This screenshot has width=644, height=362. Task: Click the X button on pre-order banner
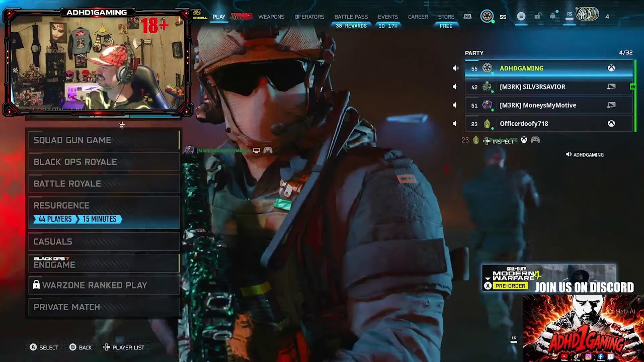click(488, 286)
